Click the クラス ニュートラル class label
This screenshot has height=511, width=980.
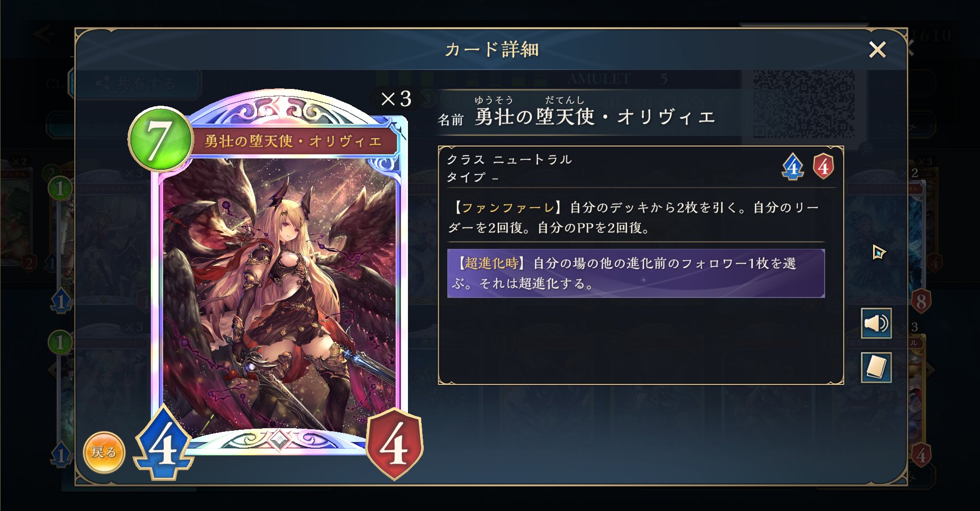click(x=509, y=159)
